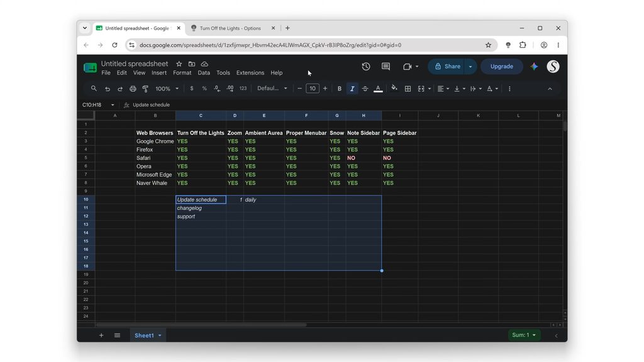Open the Data menu

(x=204, y=73)
